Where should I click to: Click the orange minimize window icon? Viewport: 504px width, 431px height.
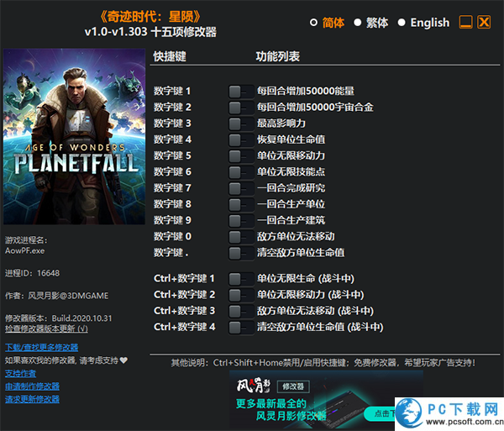pos(465,22)
